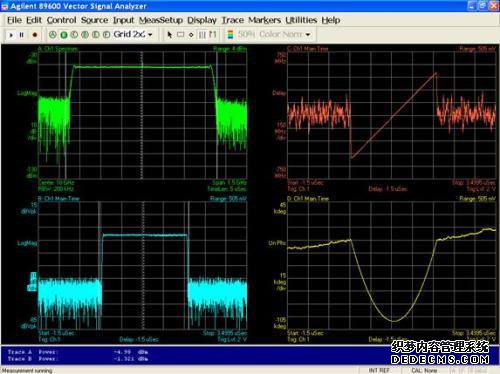
Task: Expand the Color Norm dropdown
Action: 274,34
